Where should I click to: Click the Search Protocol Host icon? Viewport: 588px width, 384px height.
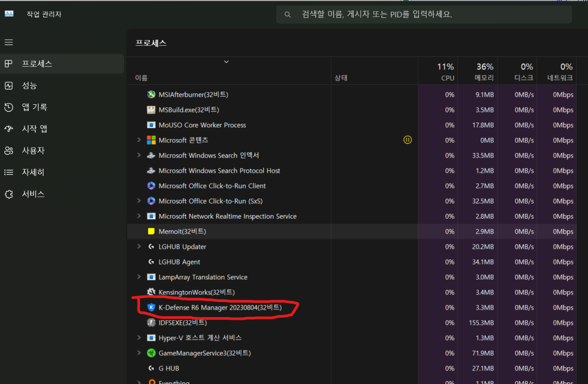151,171
